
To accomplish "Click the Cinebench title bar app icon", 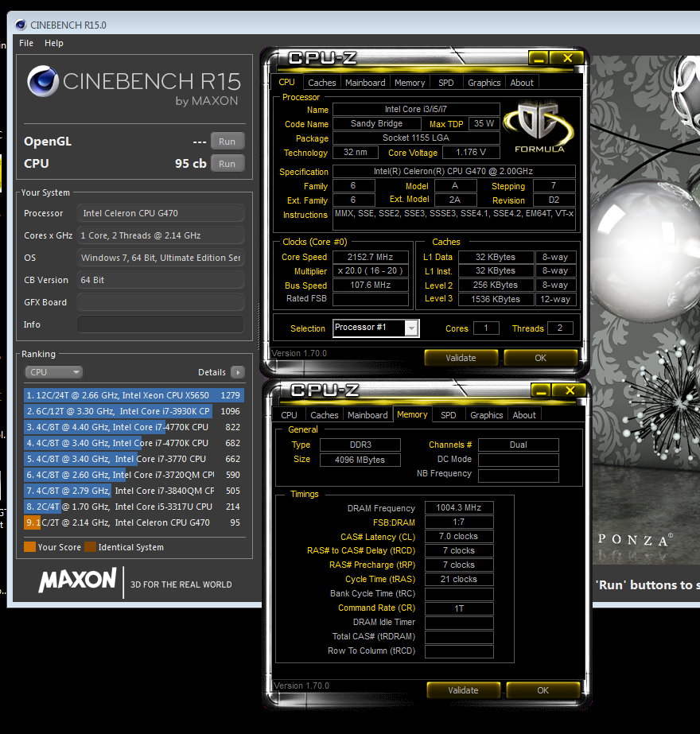I will 21,25.
